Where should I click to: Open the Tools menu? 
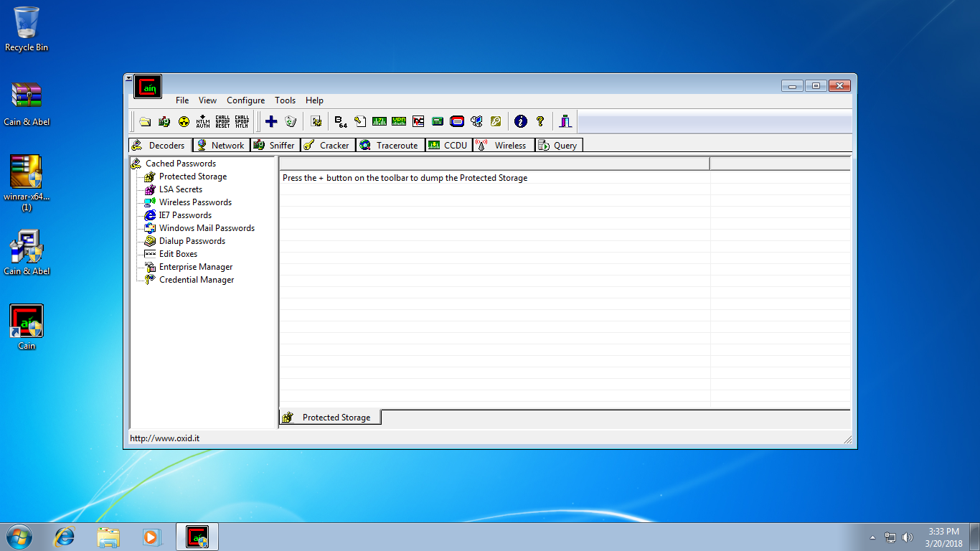(285, 100)
